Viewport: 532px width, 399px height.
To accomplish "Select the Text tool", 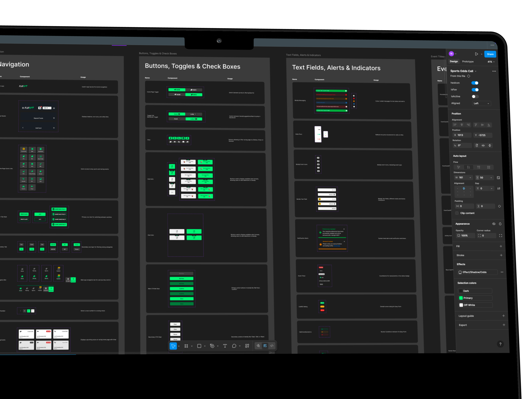I will click(225, 346).
